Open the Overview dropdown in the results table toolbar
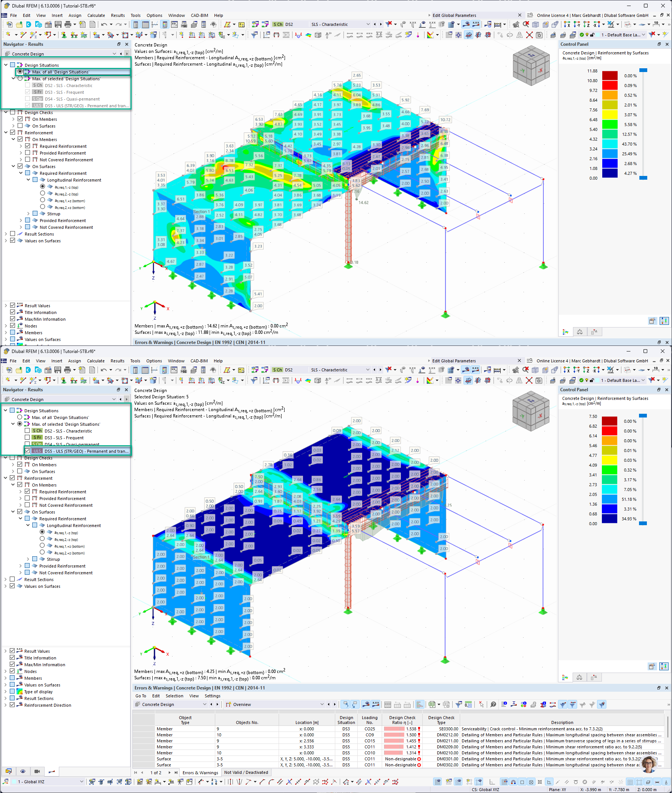The image size is (672, 793). [321, 704]
